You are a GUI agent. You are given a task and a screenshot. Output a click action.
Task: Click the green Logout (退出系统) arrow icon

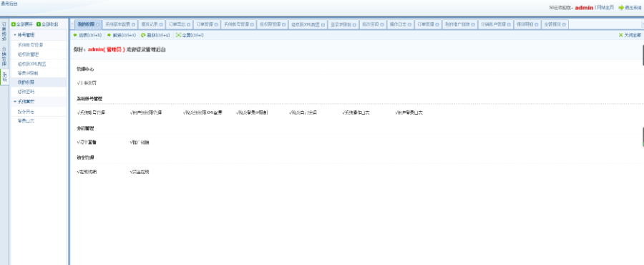(621, 7)
